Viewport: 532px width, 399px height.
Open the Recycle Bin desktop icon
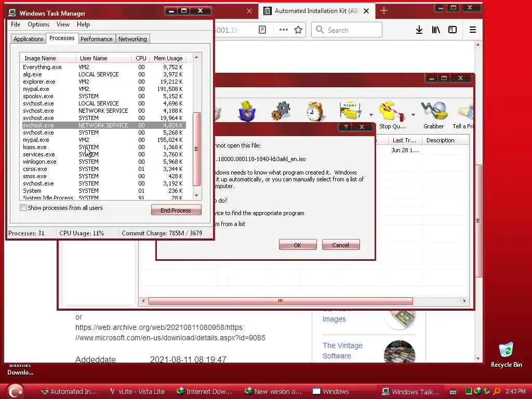(x=506, y=355)
